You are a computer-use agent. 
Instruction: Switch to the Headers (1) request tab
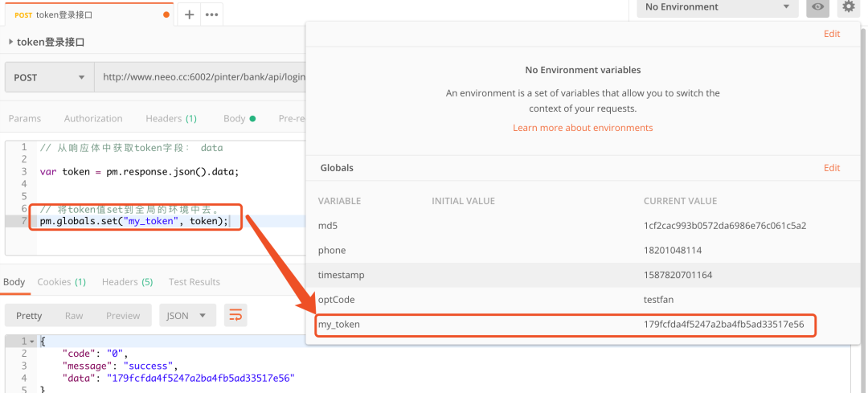pos(170,118)
